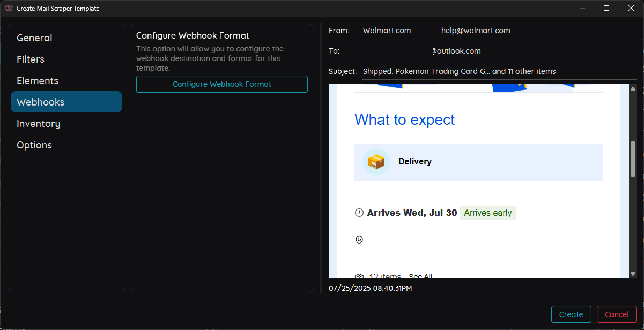Click the Arrives early badge
This screenshot has width=644, height=330.
click(x=487, y=213)
